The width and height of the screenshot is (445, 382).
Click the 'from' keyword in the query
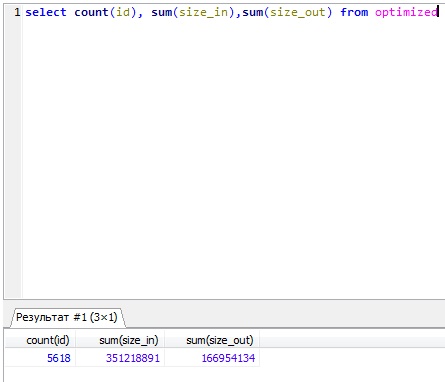pyautogui.click(x=354, y=12)
